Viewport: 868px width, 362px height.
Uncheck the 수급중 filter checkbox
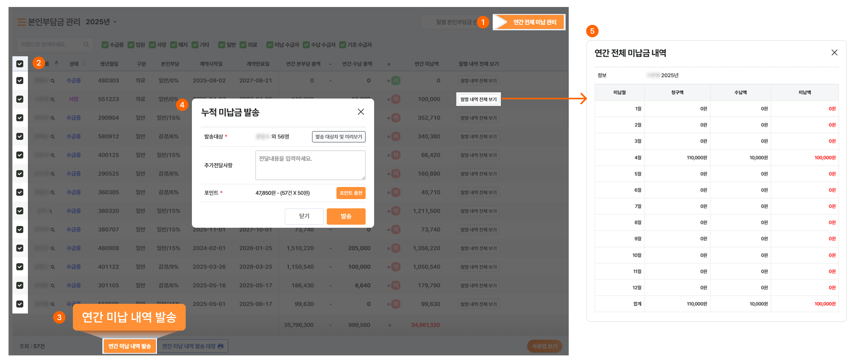pos(105,45)
